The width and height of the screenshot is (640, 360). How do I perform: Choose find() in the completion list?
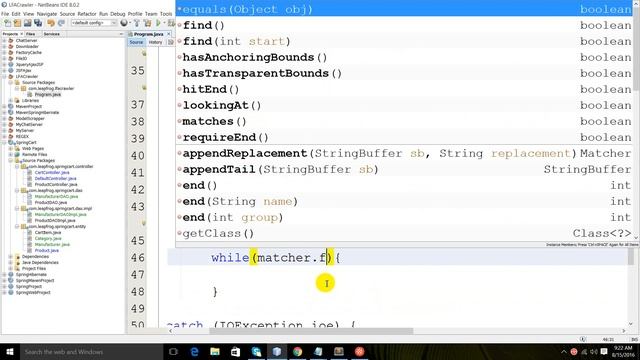[404, 25]
